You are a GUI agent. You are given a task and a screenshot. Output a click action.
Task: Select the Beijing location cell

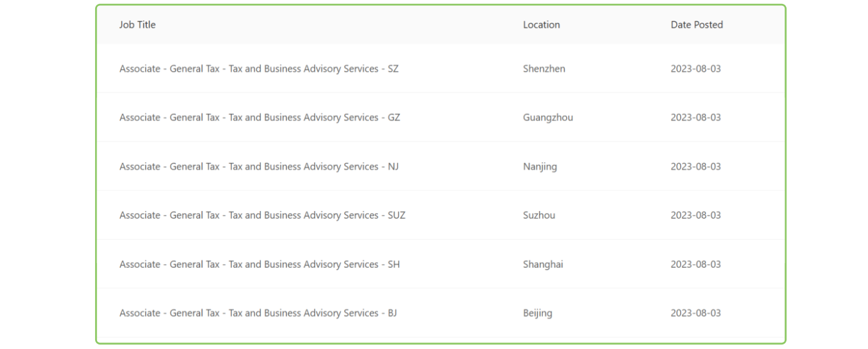(x=538, y=313)
